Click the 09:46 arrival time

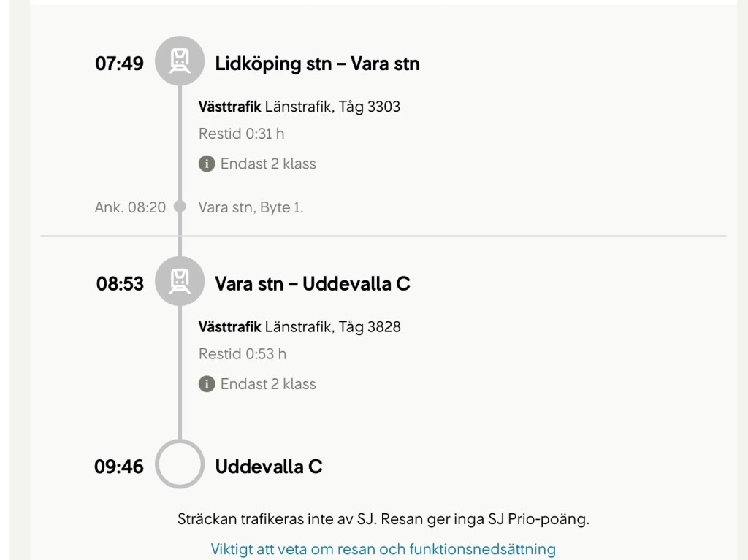119,466
